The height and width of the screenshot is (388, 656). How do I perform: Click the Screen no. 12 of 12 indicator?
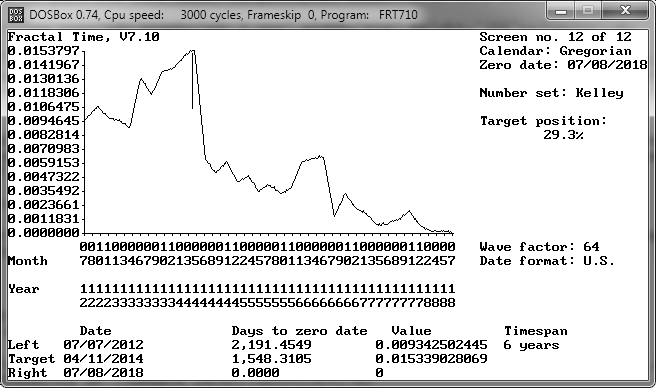point(555,37)
